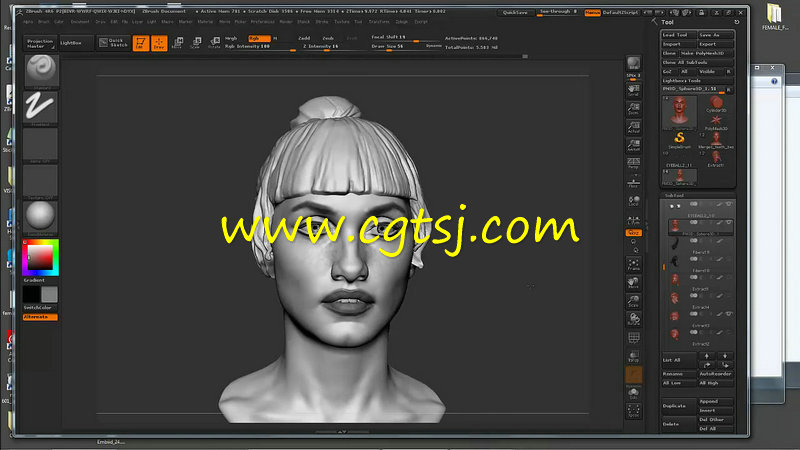
Task: Open the material sphere selector
Action: (x=40, y=217)
